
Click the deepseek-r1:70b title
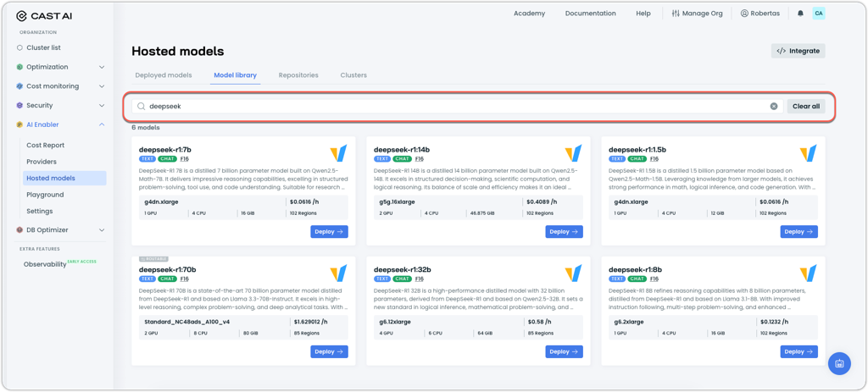(168, 269)
